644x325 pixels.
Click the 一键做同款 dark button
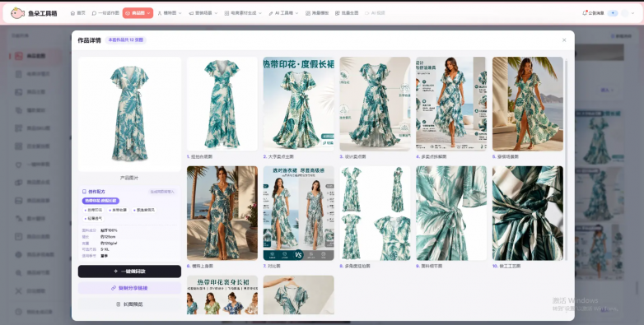pyautogui.click(x=129, y=272)
